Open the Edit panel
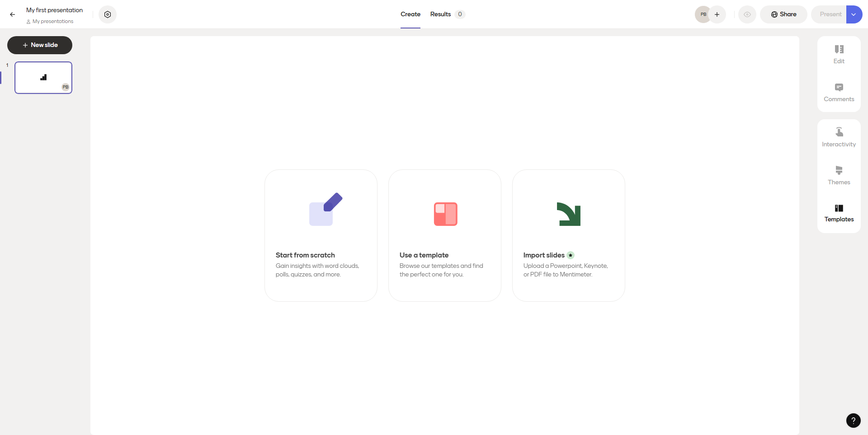 click(839, 54)
